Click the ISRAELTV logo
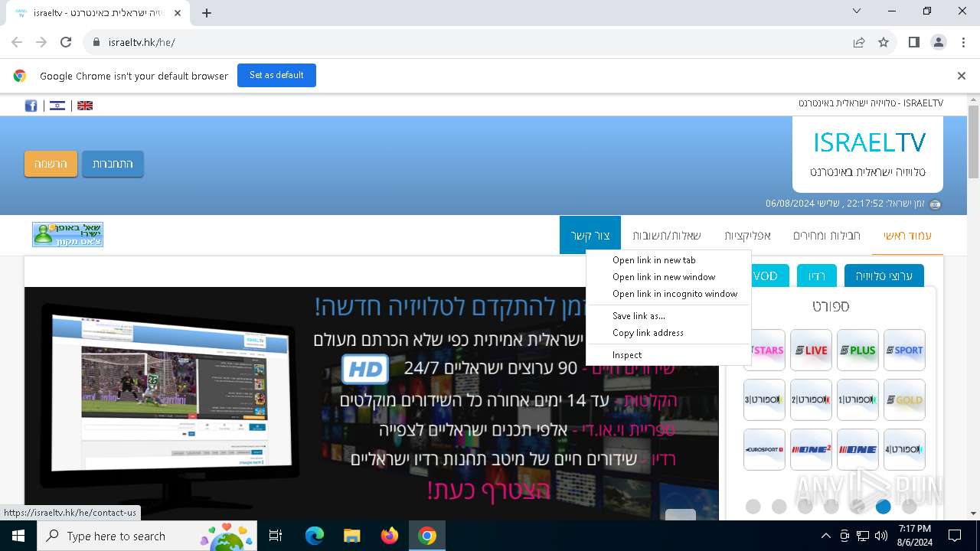Screen dimensions: 980x551 [868, 154]
